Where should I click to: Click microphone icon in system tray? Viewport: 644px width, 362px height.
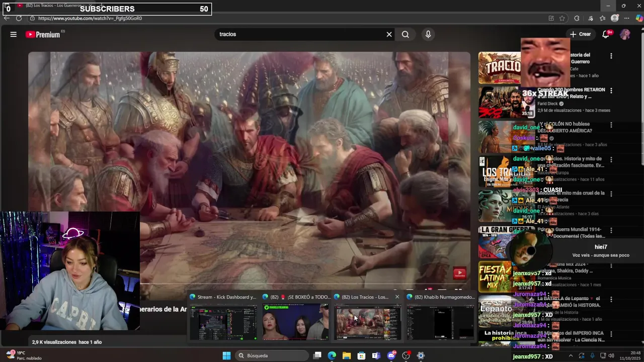592,355
